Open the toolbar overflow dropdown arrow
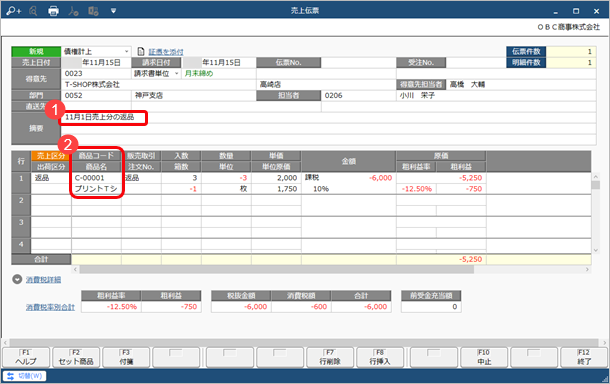 [x=113, y=11]
